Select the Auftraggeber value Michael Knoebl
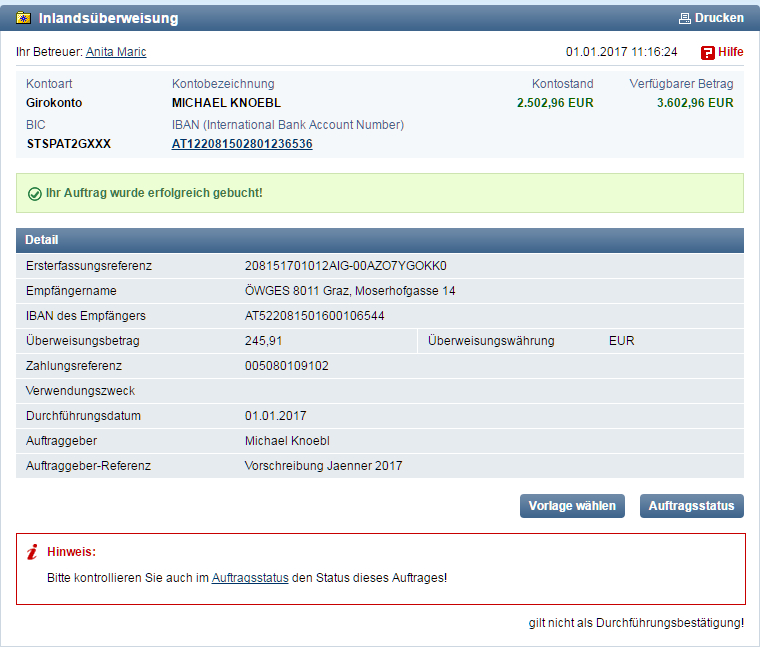Viewport: 760px width, 648px height. click(287, 441)
